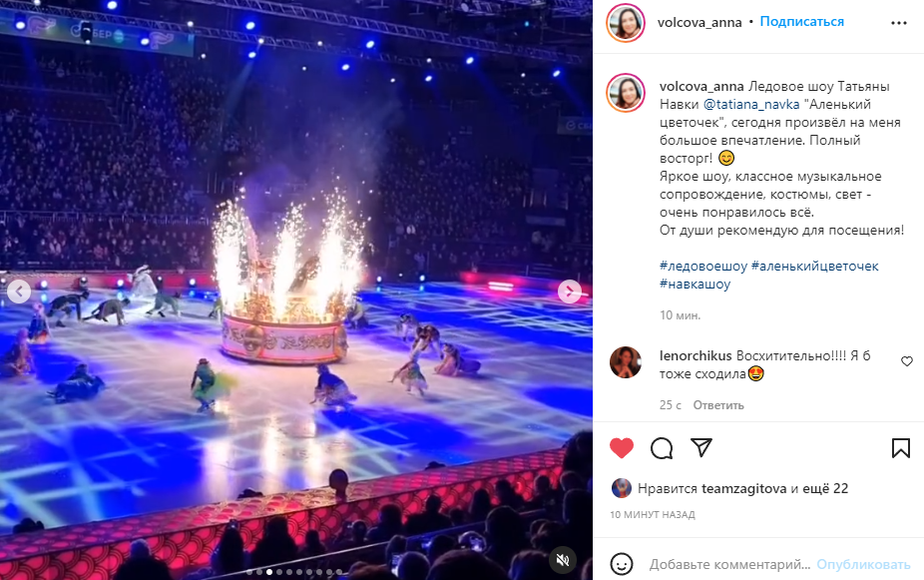Open hashtag #навкашоу
The image size is (924, 580).
click(694, 284)
